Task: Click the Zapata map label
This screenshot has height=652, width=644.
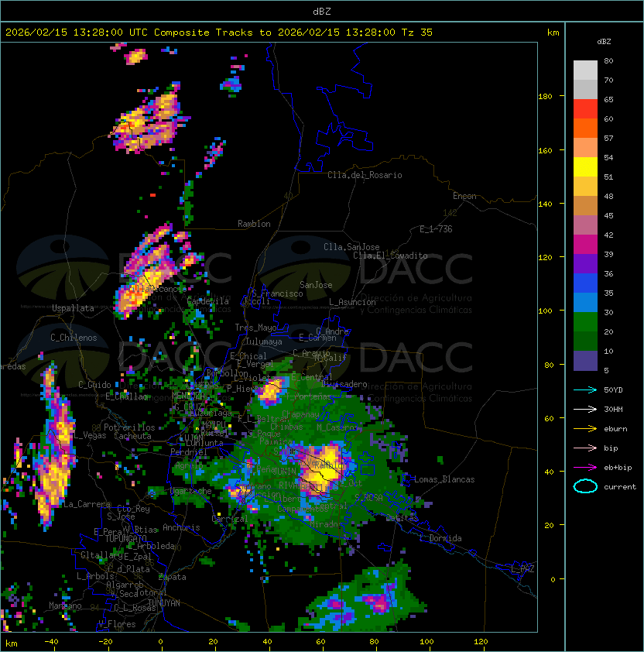Action: [172, 577]
